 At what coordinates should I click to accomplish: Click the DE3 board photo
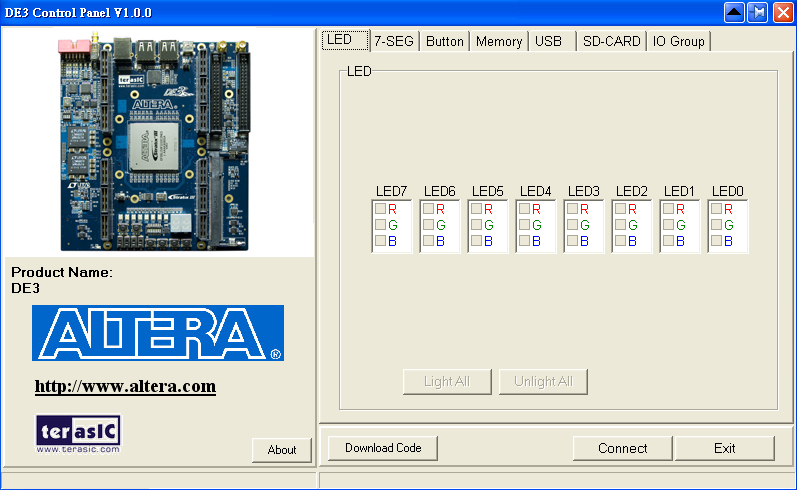[x=155, y=141]
